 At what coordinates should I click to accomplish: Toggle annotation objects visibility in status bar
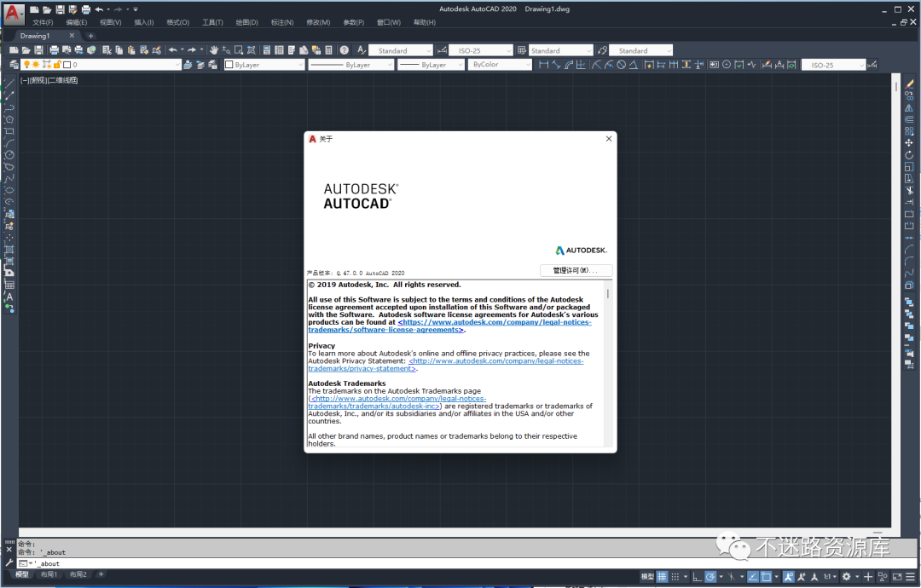[788, 576]
